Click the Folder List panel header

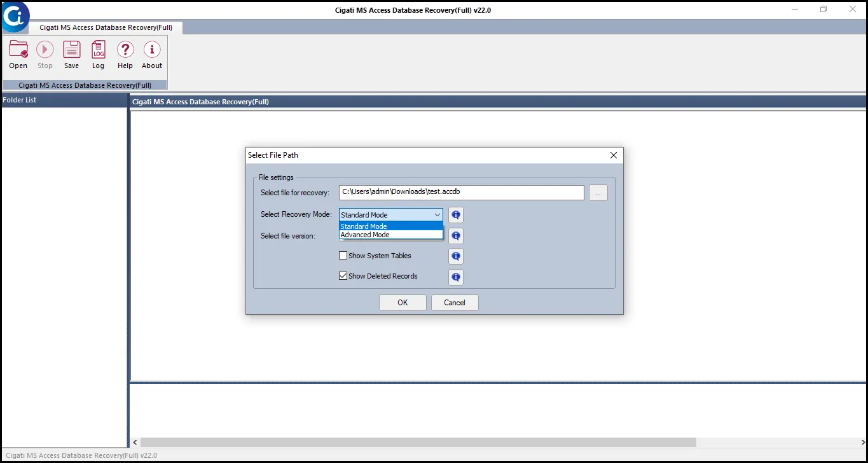click(64, 100)
